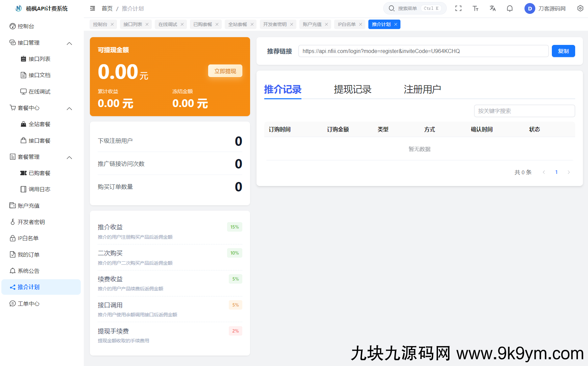
Task: Open the font size settings icon
Action: pyautogui.click(x=475, y=8)
